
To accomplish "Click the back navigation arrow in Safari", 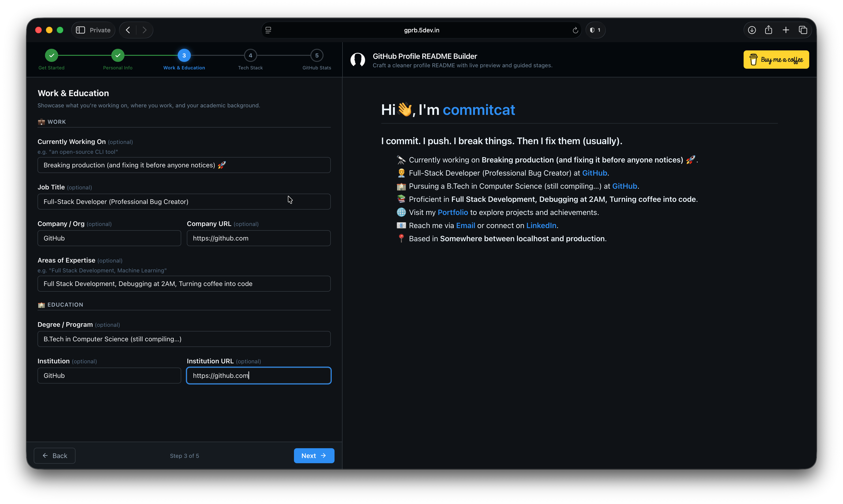I will coord(127,30).
